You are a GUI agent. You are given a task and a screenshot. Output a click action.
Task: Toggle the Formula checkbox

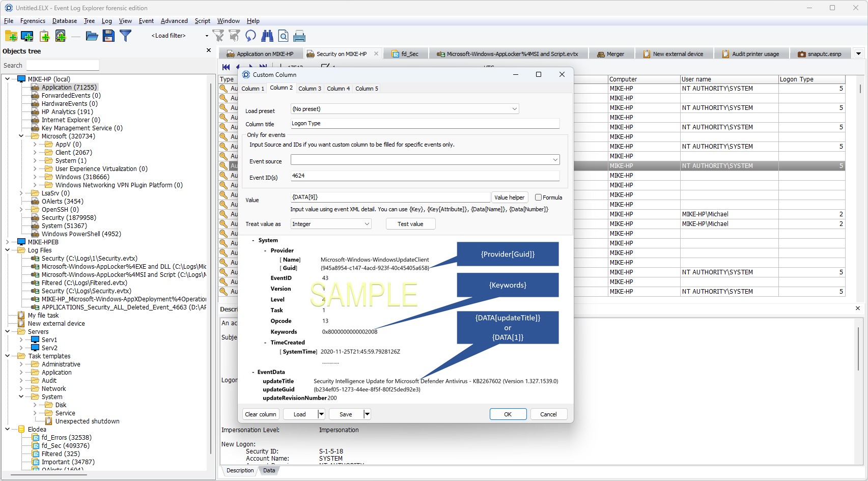point(538,197)
